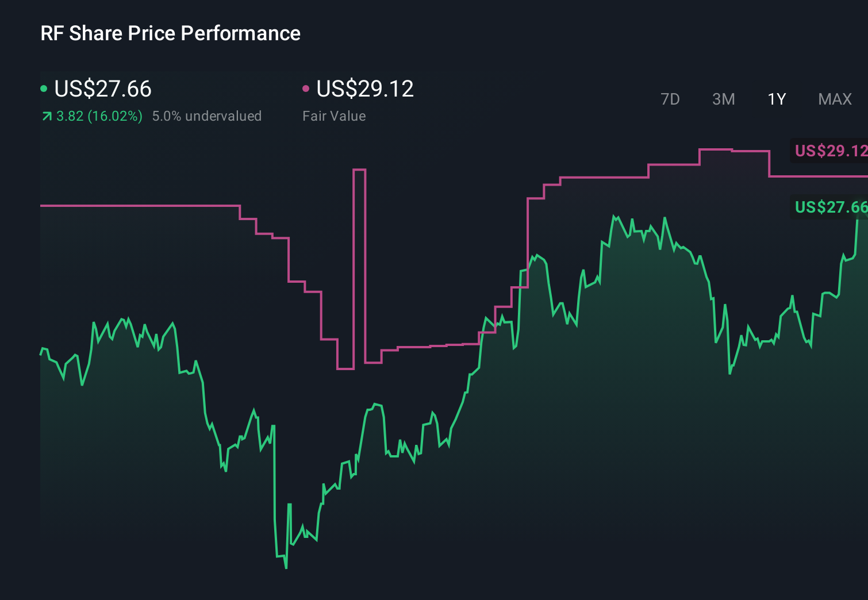Click the lowest point of the green line
This screenshot has height=600, width=868.
coord(285,568)
